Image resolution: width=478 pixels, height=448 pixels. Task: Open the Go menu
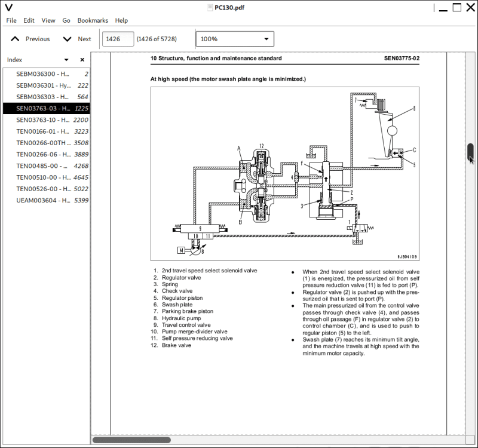66,20
